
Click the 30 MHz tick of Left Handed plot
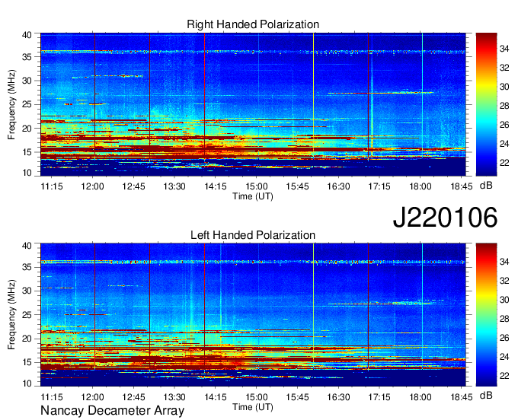[27, 291]
